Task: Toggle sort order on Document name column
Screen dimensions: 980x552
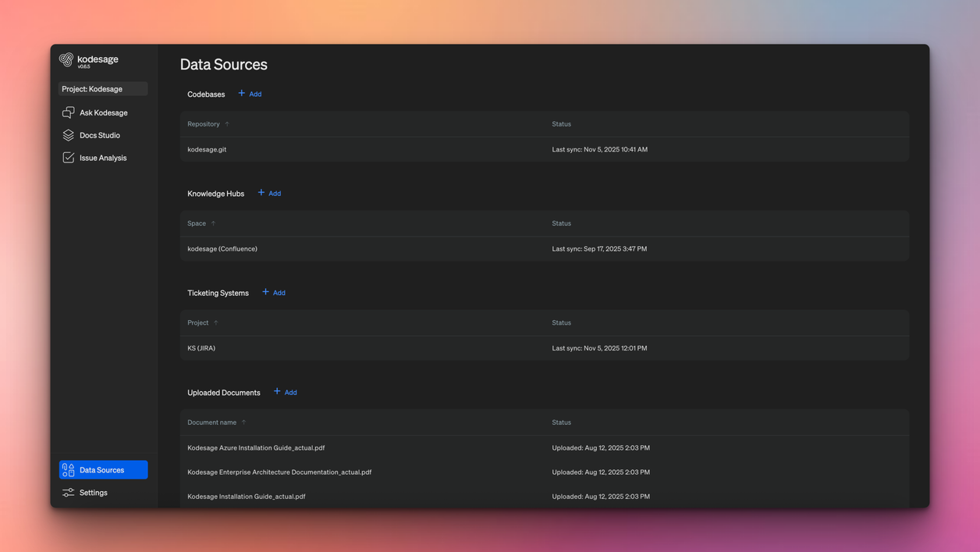Action: coord(243,422)
